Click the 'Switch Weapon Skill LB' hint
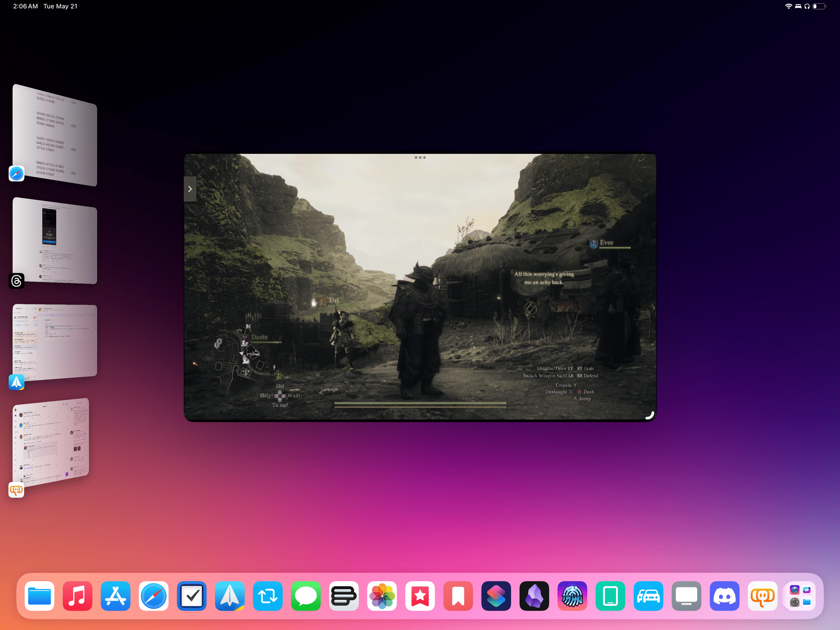Screen dimensions: 840x630 point(548,376)
